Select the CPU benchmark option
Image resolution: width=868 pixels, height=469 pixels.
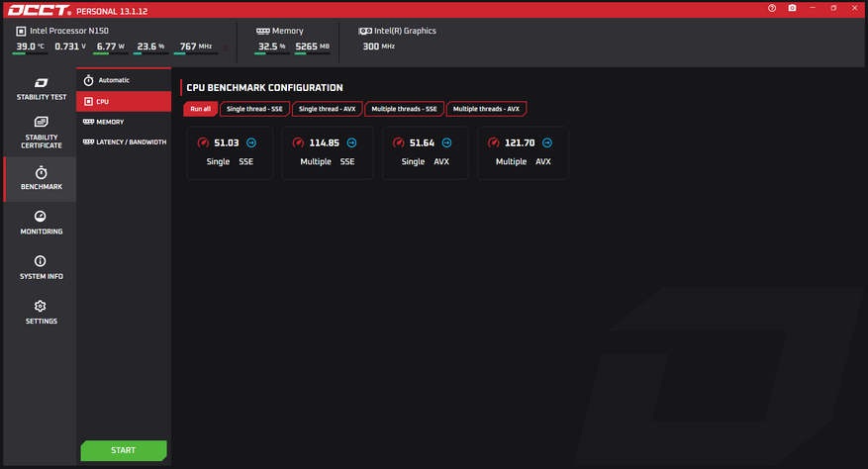[x=124, y=101]
